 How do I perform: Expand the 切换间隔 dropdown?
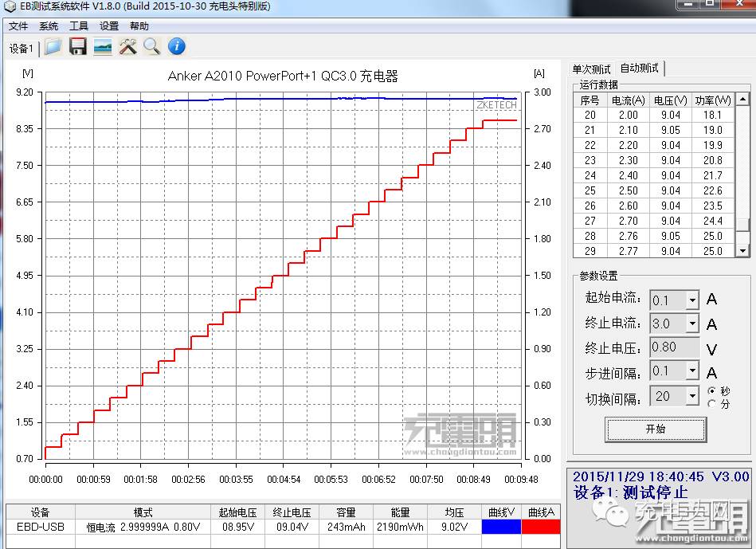[692, 396]
